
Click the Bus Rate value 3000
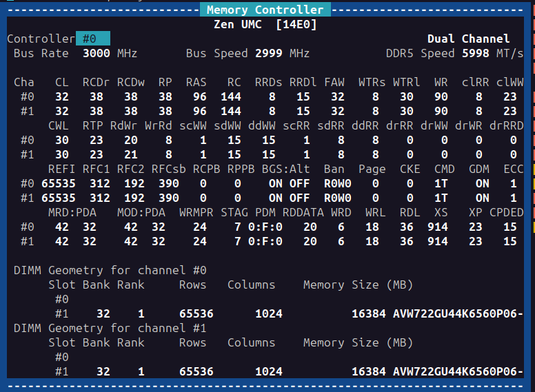(x=97, y=54)
